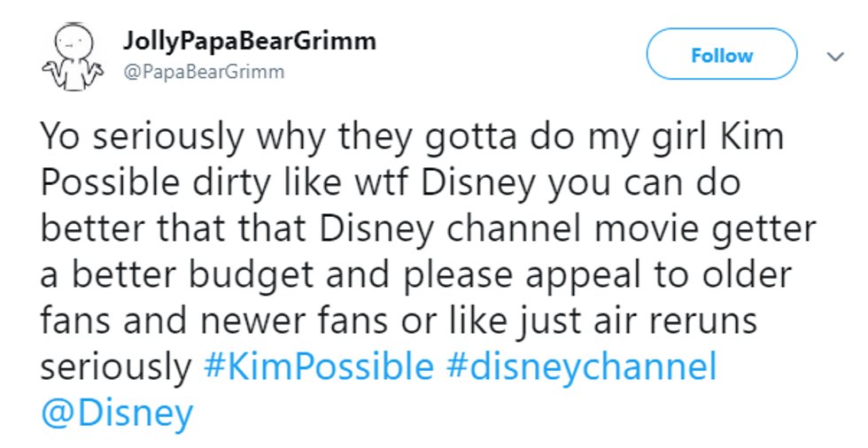Screen dimensions: 868x448
Task: Follow the JollyPapaBearGrimm account
Action: (x=721, y=56)
